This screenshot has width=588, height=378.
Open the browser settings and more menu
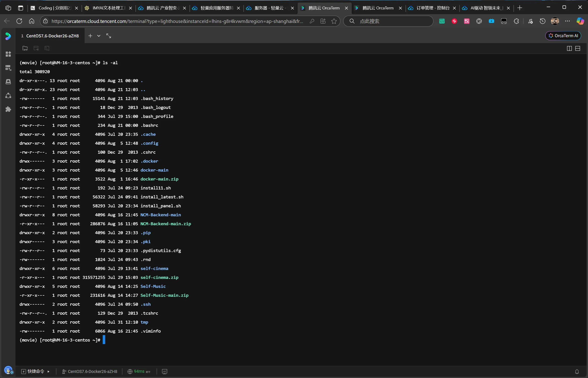coord(567,21)
